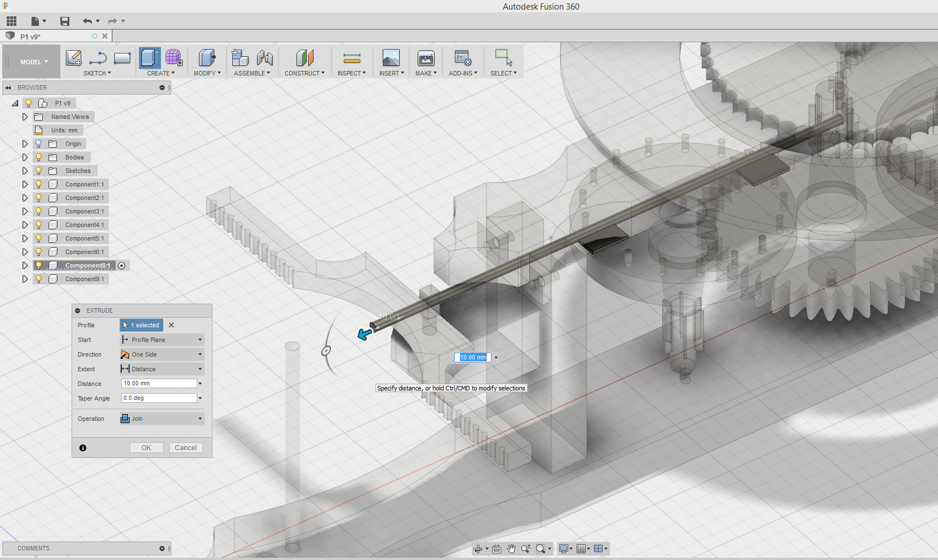Click the Make 3D print icon
938x560 pixels.
(426, 58)
